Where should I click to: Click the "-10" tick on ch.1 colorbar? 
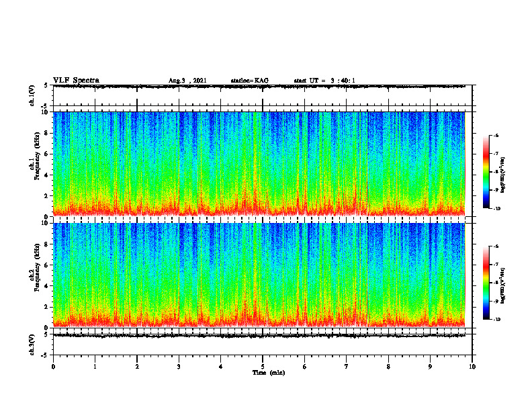[x=496, y=208]
